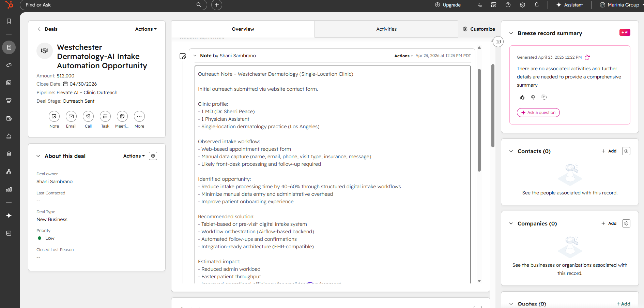
Task: Collapse the right sidebar panel toggle
Action: (498, 42)
